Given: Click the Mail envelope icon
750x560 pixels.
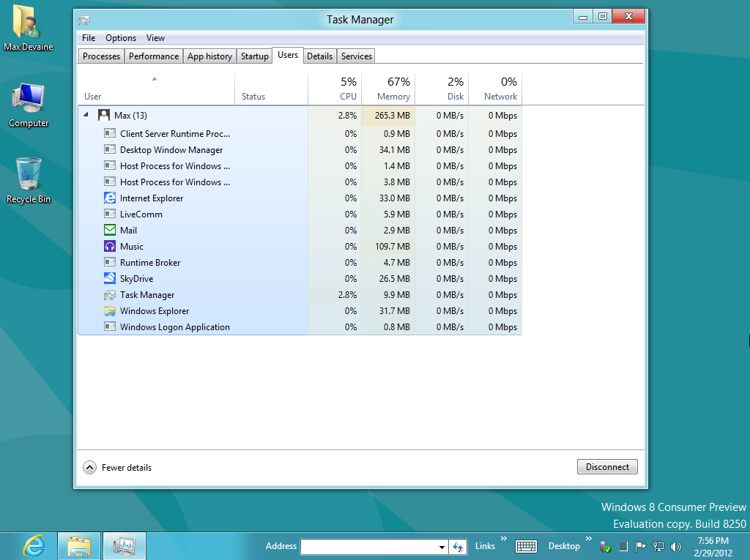Looking at the screenshot, I should tap(110, 230).
